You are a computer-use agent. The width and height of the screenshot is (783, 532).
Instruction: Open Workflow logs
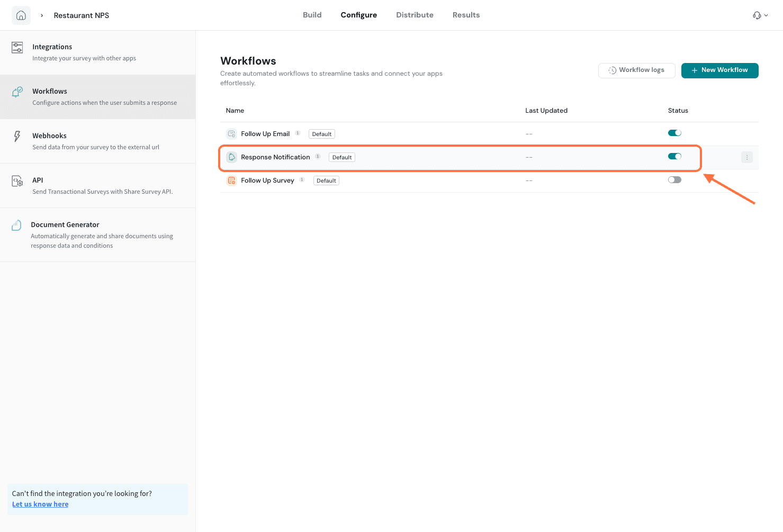(x=636, y=70)
